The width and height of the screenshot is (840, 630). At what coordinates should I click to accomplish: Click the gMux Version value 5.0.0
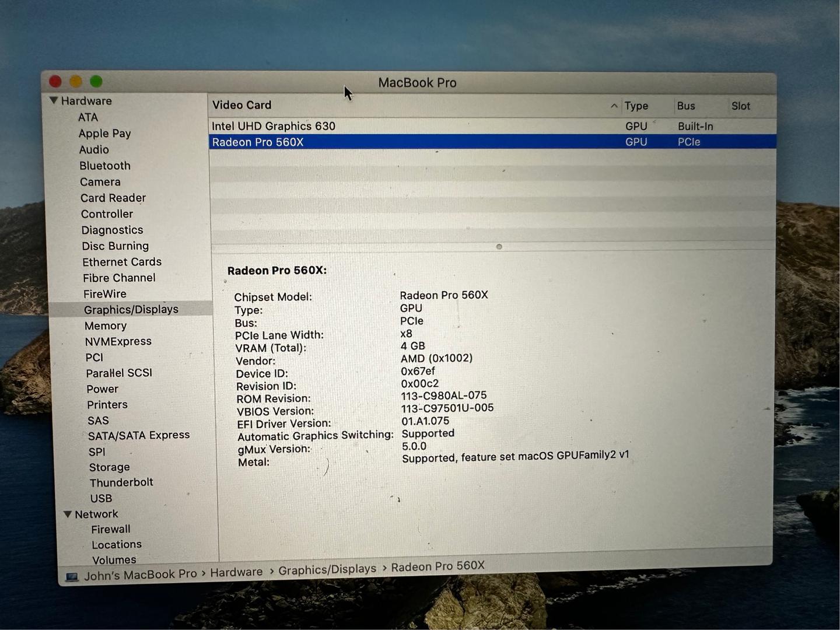coord(414,446)
